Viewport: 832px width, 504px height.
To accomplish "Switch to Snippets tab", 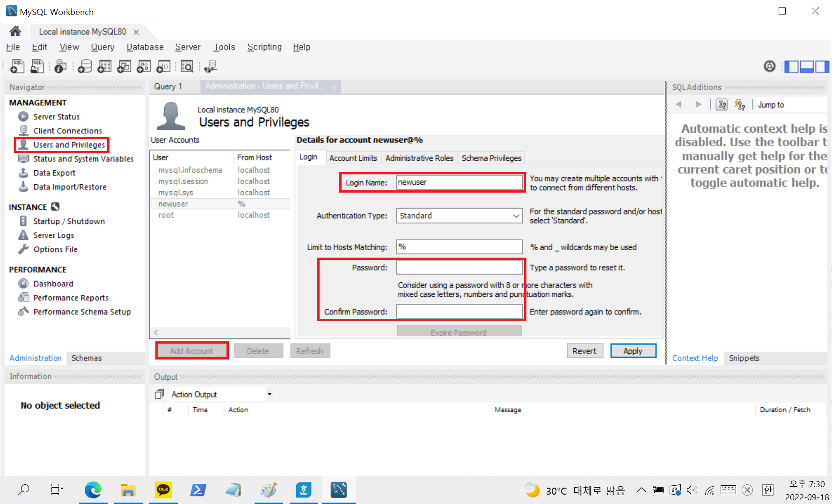I will click(x=744, y=358).
